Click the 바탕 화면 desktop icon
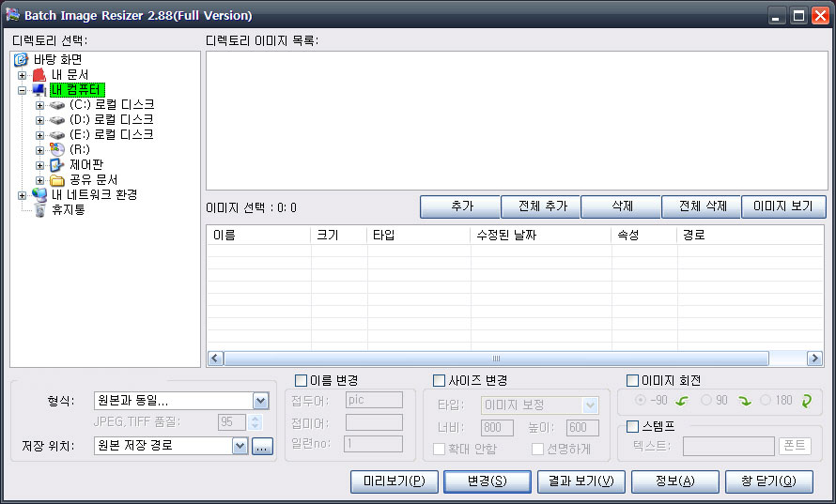The height and width of the screenshot is (504, 836). [x=21, y=59]
